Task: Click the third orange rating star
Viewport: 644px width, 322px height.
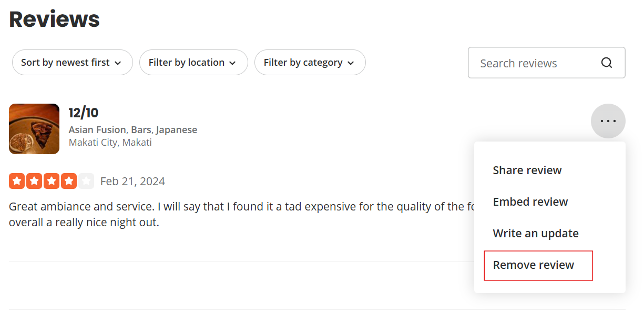Action: pos(52,182)
